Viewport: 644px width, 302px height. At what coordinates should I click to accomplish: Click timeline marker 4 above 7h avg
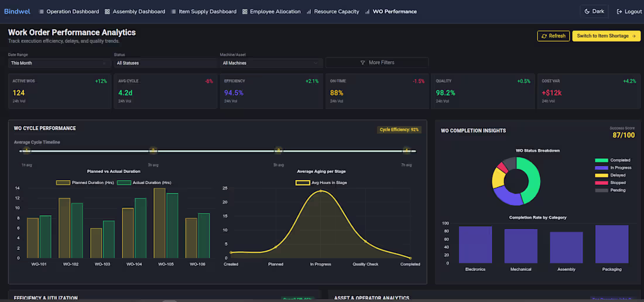point(407,151)
